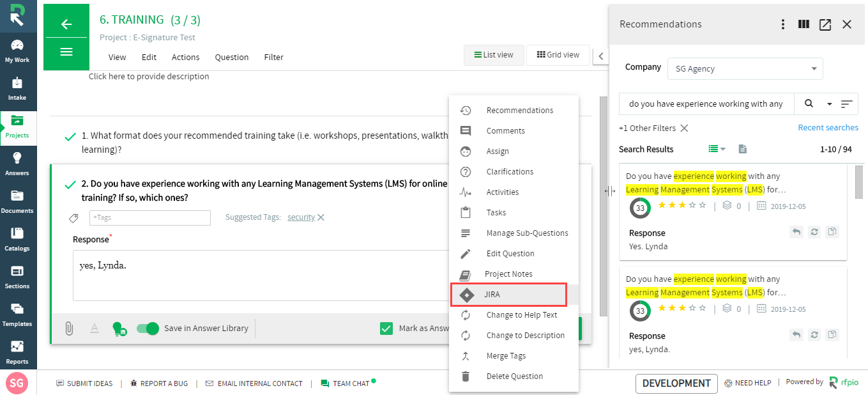Open Templates in the sidebar
Viewport: 868px width, 395px height.
(17, 315)
